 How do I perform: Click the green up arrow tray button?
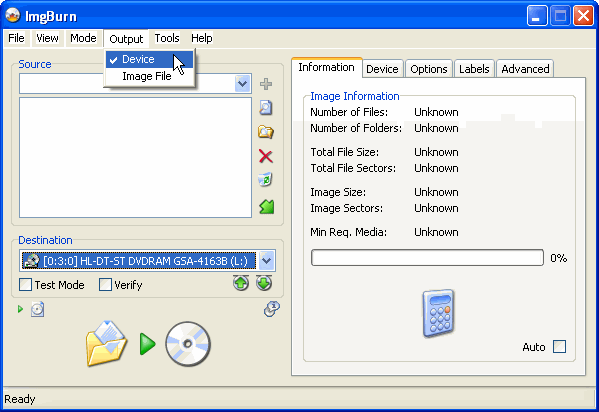241,283
